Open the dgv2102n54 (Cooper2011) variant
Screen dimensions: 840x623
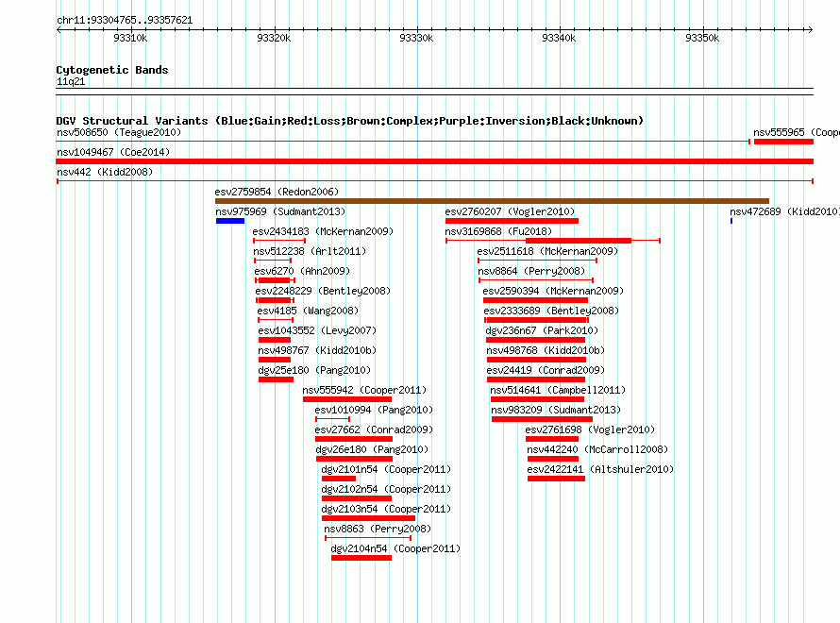pyautogui.click(x=386, y=489)
